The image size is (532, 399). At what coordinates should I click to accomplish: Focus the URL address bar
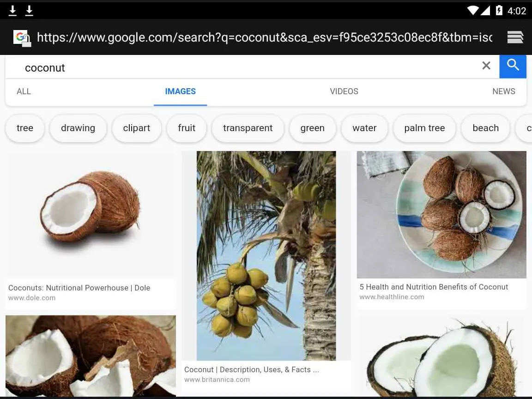265,37
